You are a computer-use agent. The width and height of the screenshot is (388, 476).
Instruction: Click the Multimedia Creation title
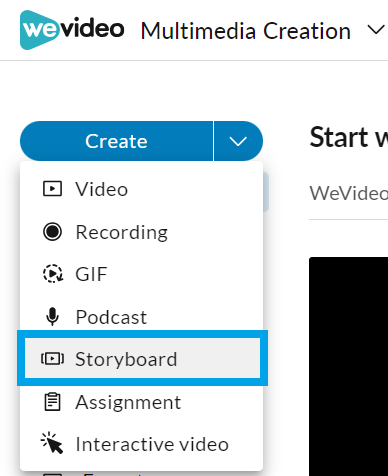pyautogui.click(x=246, y=31)
